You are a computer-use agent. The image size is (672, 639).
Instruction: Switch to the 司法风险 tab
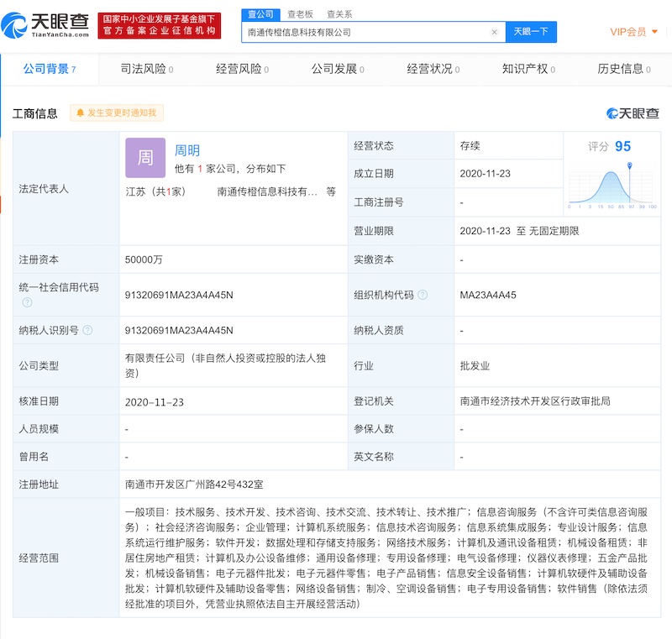tap(145, 69)
